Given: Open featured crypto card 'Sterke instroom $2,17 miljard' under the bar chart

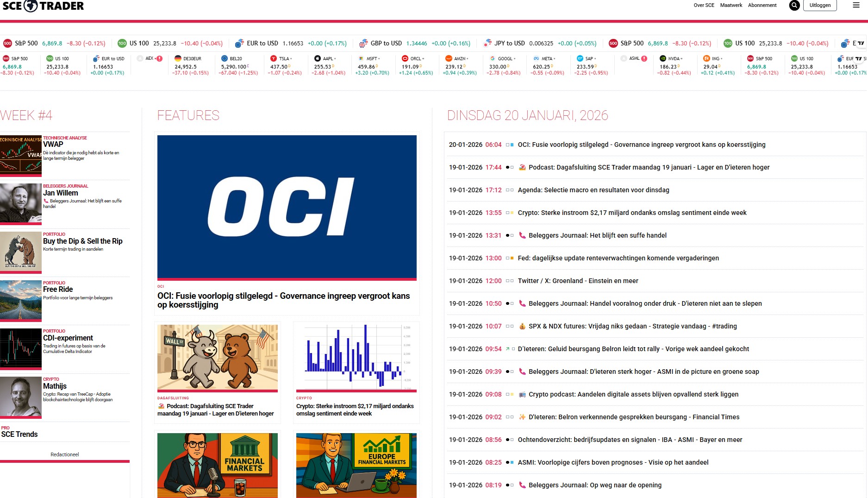Looking at the screenshot, I should pos(355,410).
